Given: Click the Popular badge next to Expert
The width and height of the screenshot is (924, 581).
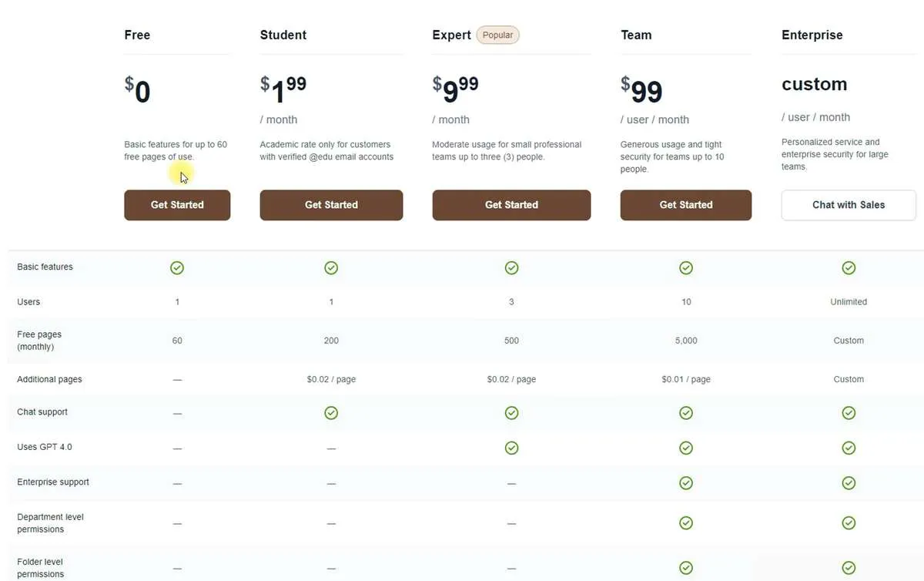Looking at the screenshot, I should click(x=497, y=35).
